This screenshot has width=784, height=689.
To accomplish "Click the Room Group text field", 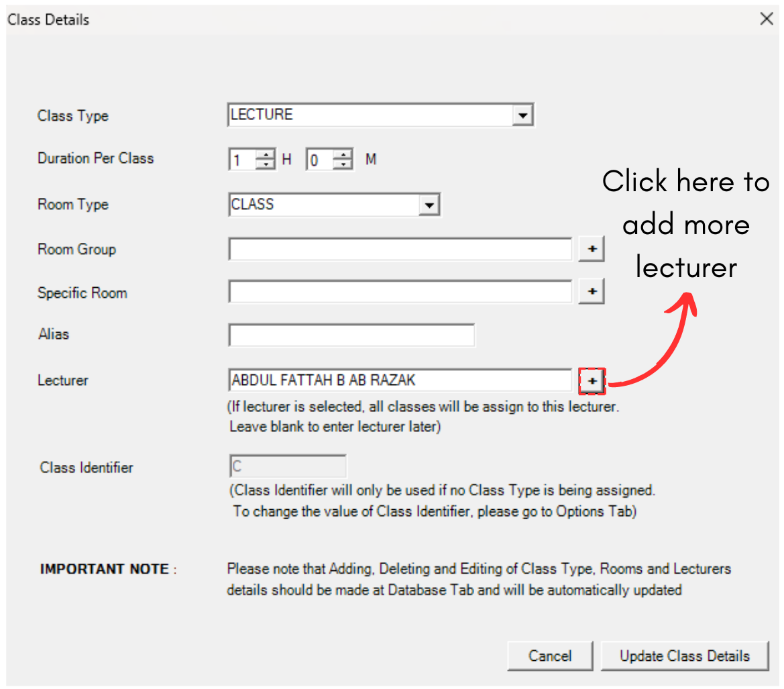I will click(400, 249).
